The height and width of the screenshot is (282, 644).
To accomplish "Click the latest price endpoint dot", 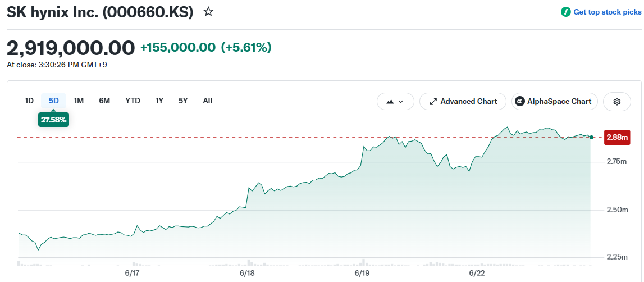I will point(591,137).
